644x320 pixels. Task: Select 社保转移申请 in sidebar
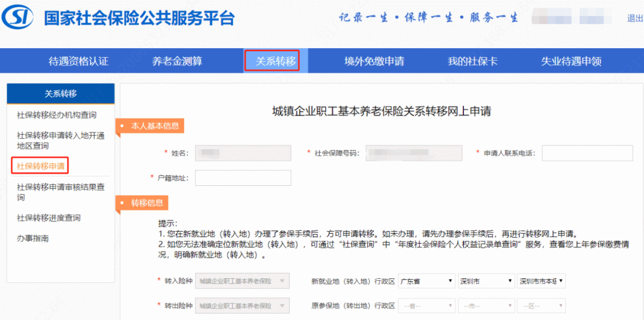pyautogui.click(x=41, y=166)
